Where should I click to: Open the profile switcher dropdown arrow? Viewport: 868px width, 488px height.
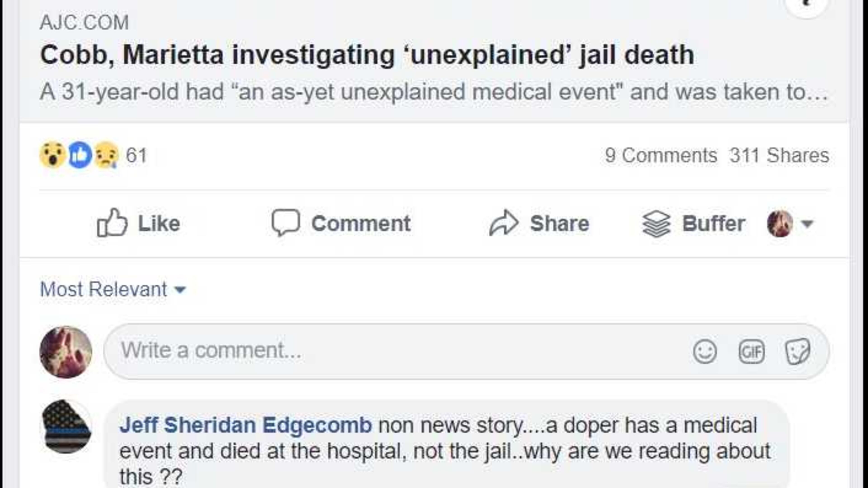pos(807,224)
